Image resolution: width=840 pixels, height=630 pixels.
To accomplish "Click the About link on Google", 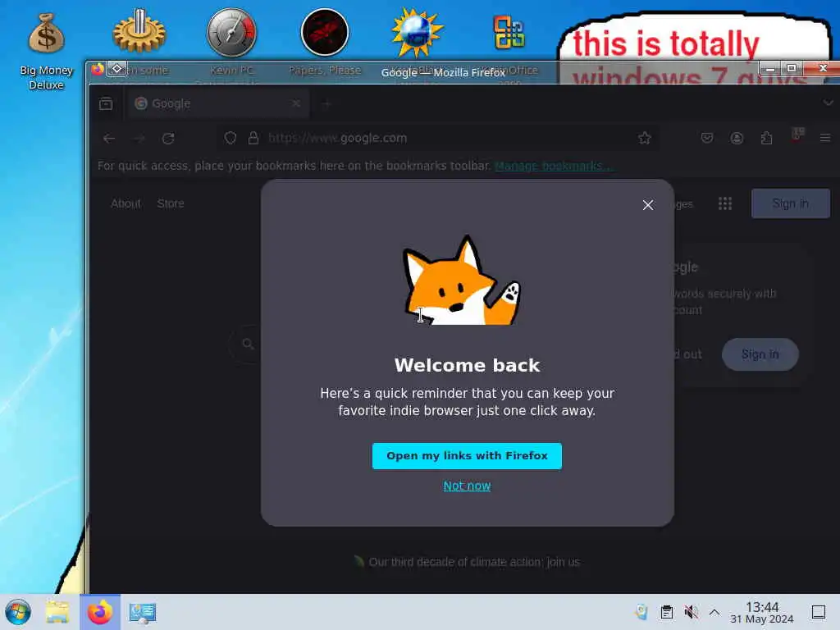I will pyautogui.click(x=126, y=203).
